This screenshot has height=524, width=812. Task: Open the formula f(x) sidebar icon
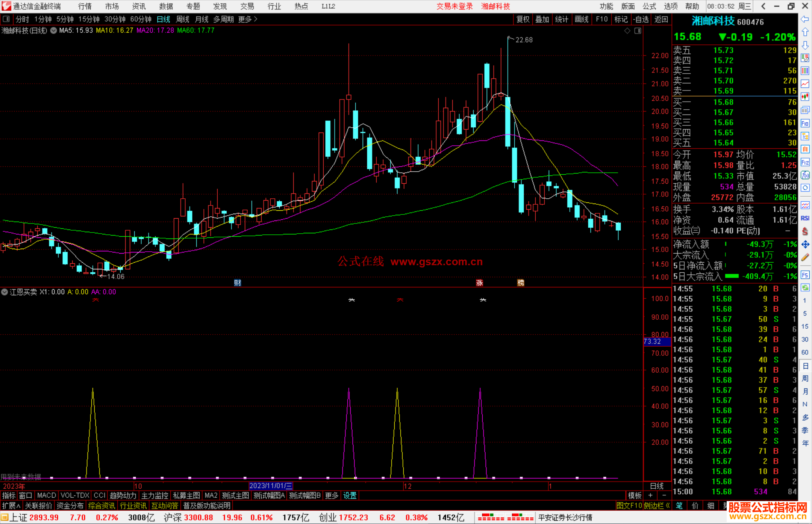(805, 175)
